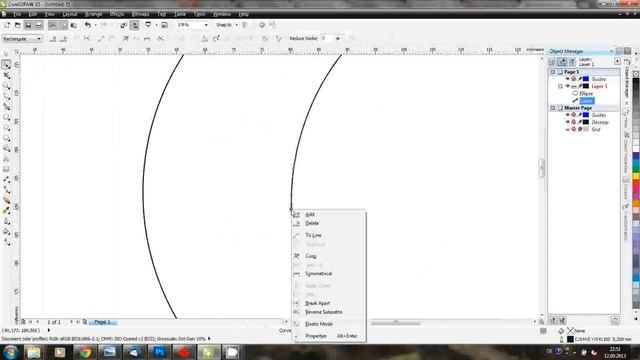
Task: Select Ellipse object in Object Manager
Action: click(586, 93)
